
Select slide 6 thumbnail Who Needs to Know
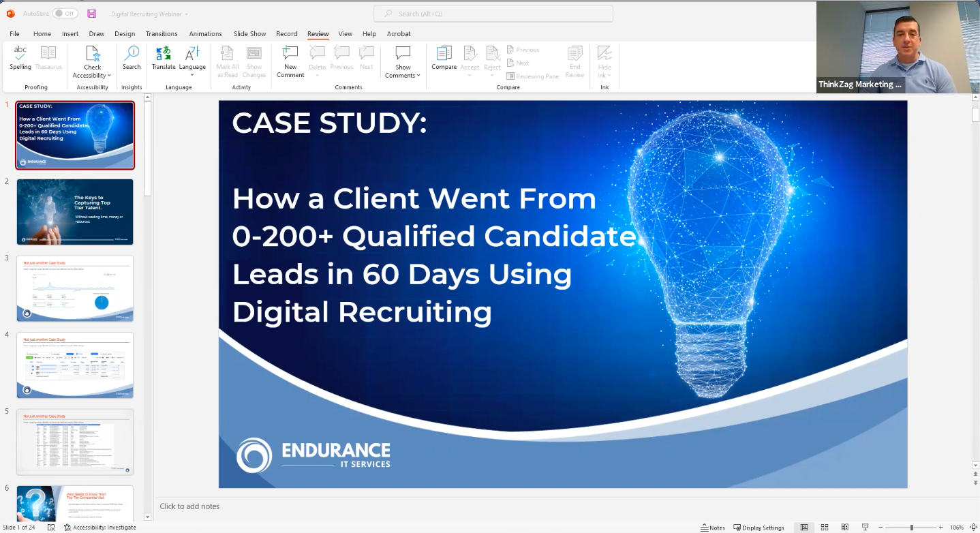pyautogui.click(x=75, y=503)
